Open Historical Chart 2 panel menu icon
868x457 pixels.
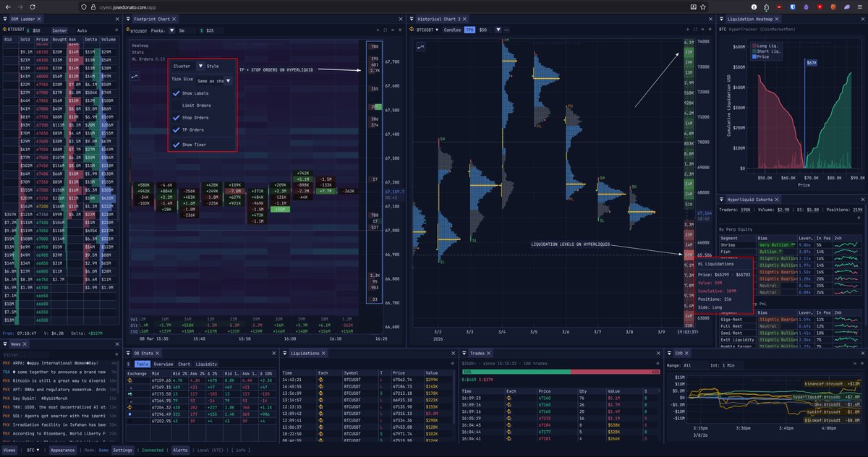pyautogui.click(x=412, y=19)
